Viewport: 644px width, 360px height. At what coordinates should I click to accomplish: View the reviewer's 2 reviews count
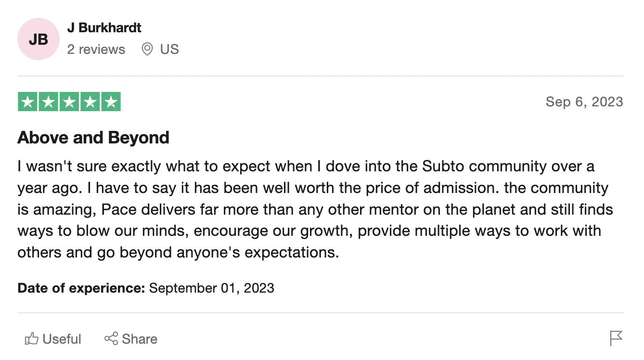(x=96, y=49)
